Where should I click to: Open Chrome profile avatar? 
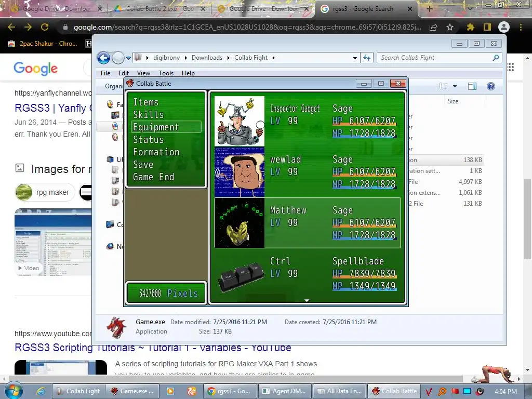[x=504, y=27]
